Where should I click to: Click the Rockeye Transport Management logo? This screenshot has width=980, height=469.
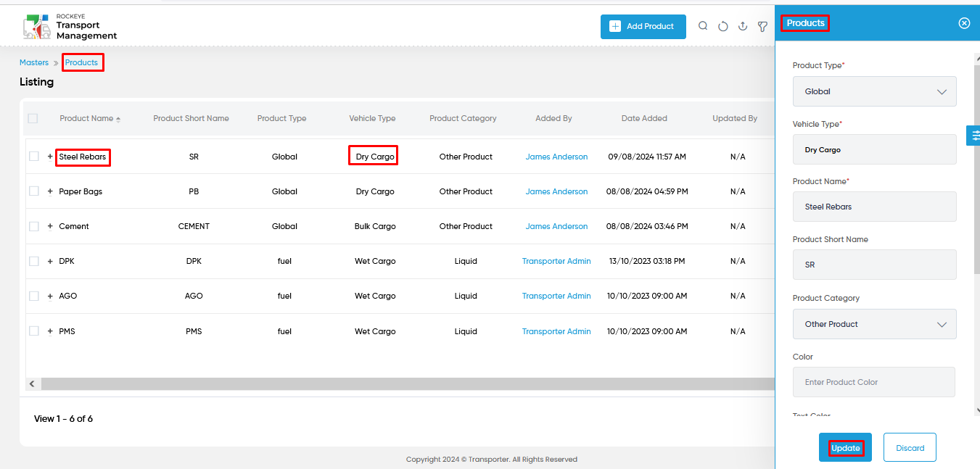point(70,26)
